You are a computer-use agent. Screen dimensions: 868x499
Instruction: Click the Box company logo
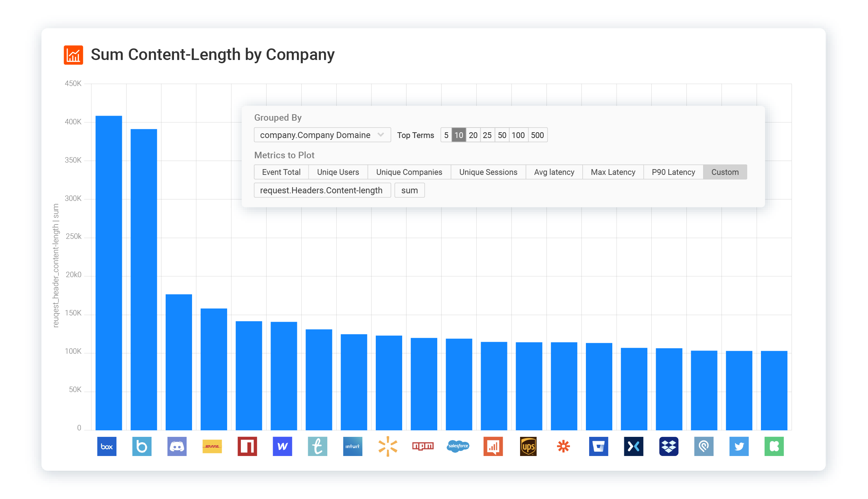pos(107,447)
